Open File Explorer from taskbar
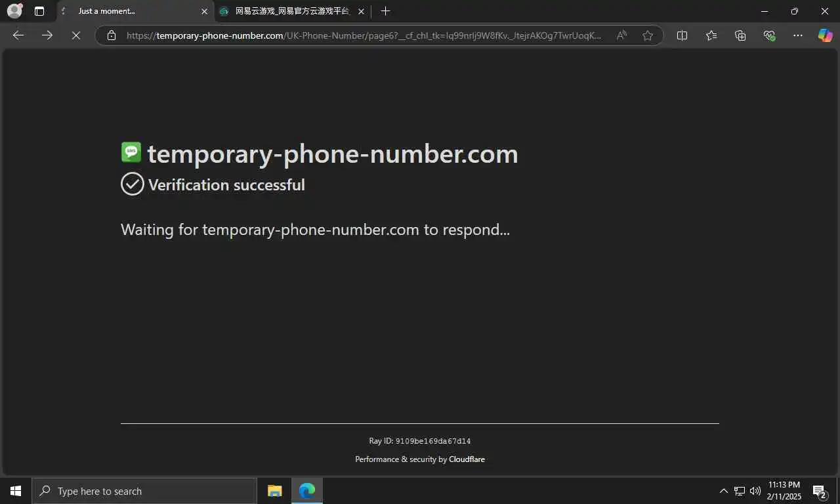 tap(275, 491)
